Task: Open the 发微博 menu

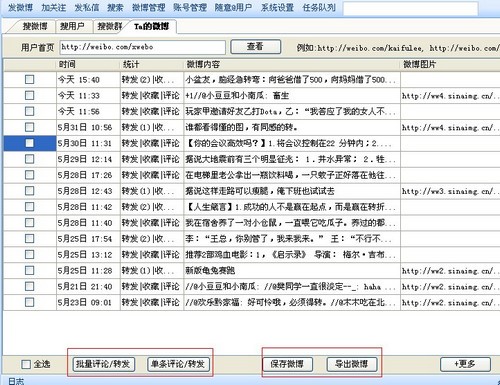Action: coord(20,7)
